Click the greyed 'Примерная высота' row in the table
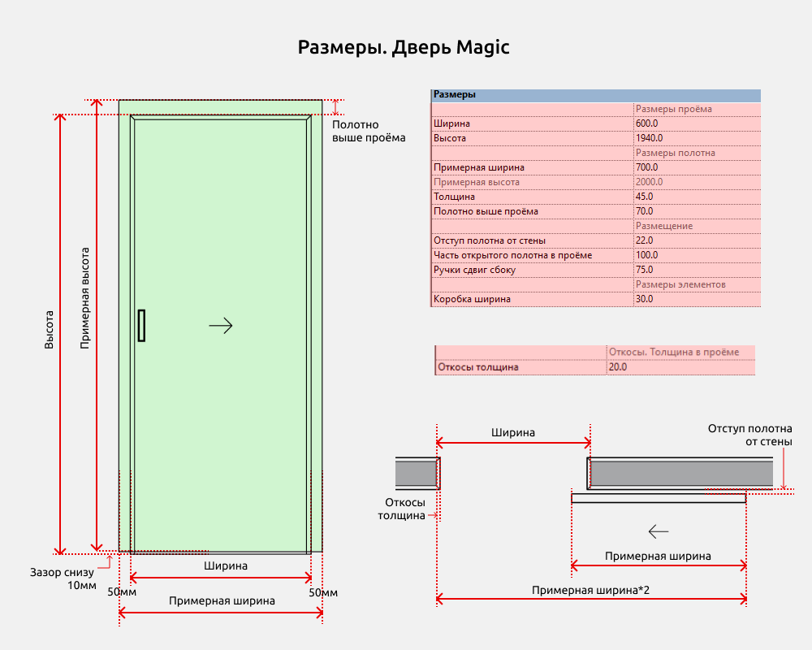Screen dimensions: 812x650 coord(595,182)
